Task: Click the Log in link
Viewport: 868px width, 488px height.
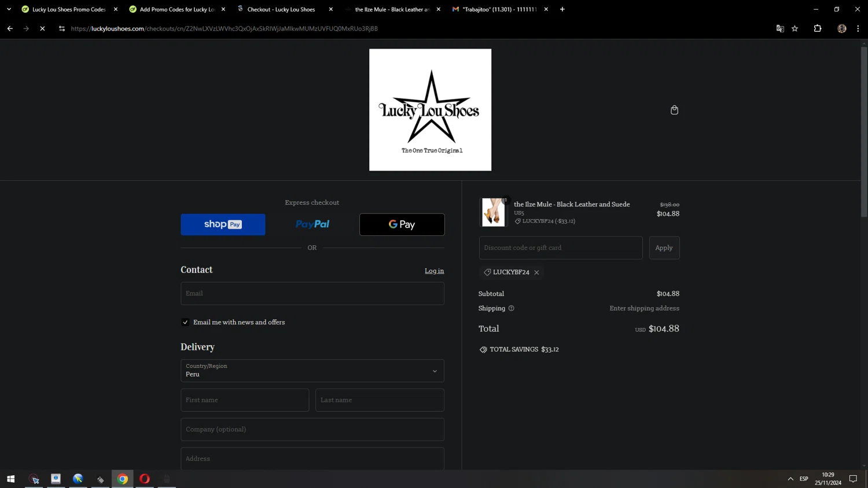Action: (434, 271)
